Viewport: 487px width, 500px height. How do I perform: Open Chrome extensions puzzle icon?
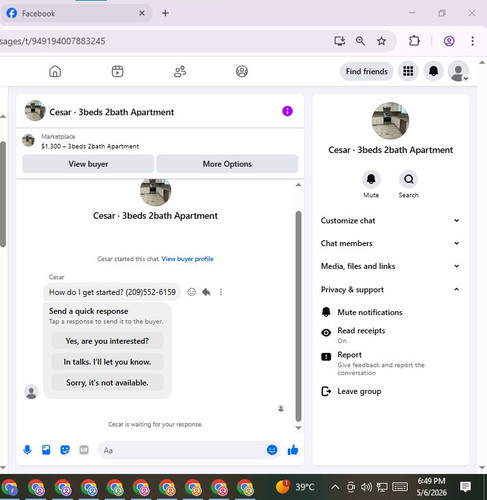click(x=414, y=41)
